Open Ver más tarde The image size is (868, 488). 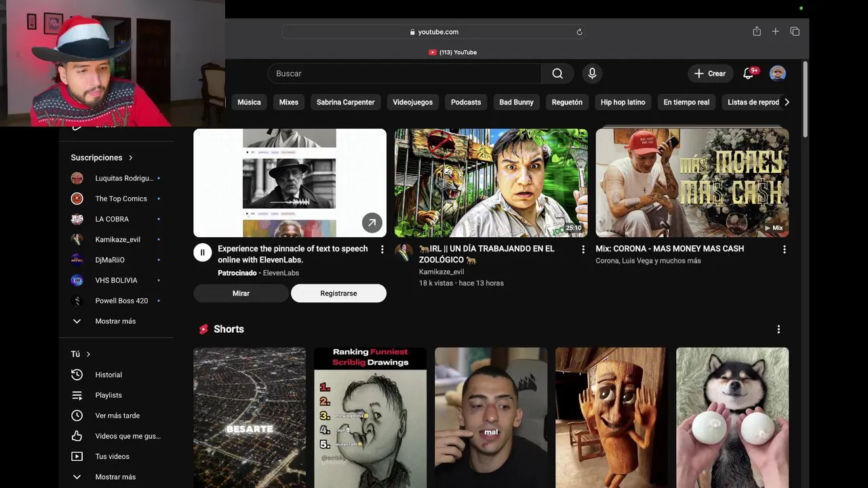[116, 415]
